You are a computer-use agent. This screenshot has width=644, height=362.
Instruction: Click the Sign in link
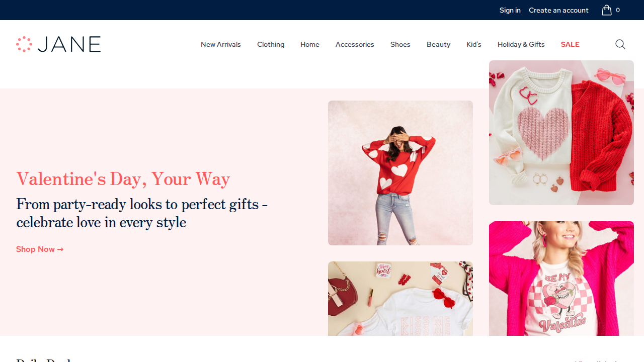510,10
